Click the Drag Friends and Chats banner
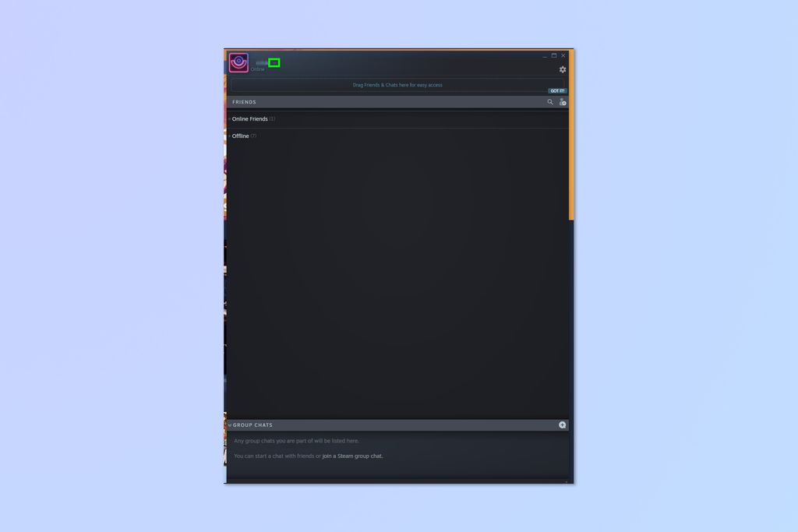The height and width of the screenshot is (532, 798). point(397,85)
